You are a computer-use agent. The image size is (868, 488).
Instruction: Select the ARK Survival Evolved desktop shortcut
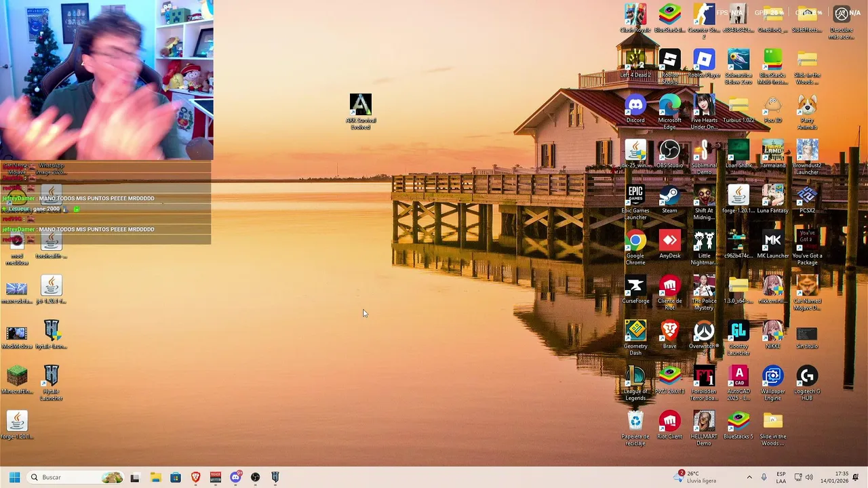pos(361,112)
